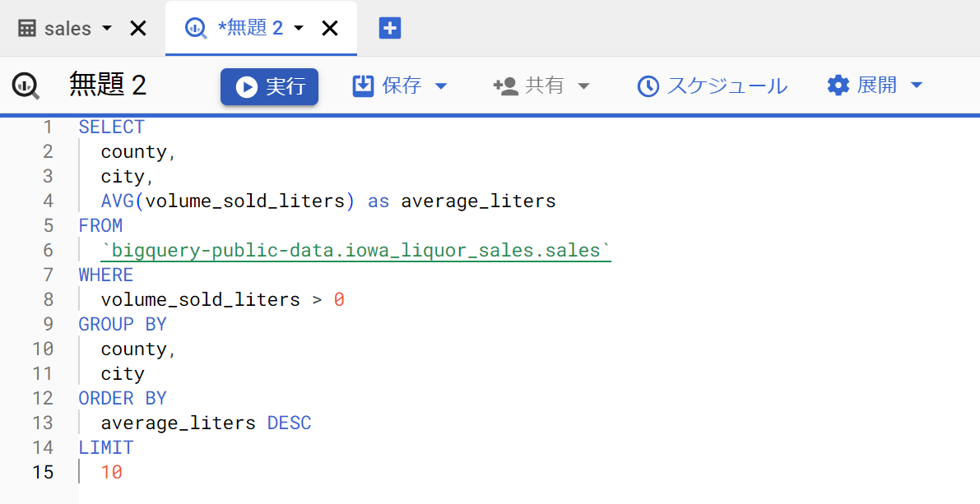Run the query with 実行 button
The width and height of the screenshot is (980, 504).
(269, 86)
